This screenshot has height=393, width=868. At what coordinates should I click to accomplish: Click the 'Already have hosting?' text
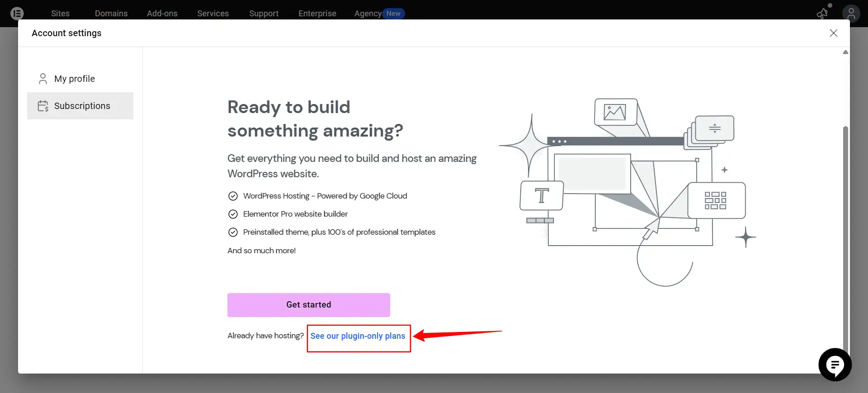[265, 336]
